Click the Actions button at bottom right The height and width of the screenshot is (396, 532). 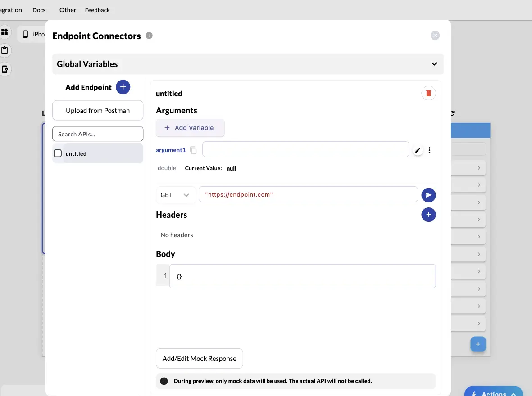pos(494,391)
